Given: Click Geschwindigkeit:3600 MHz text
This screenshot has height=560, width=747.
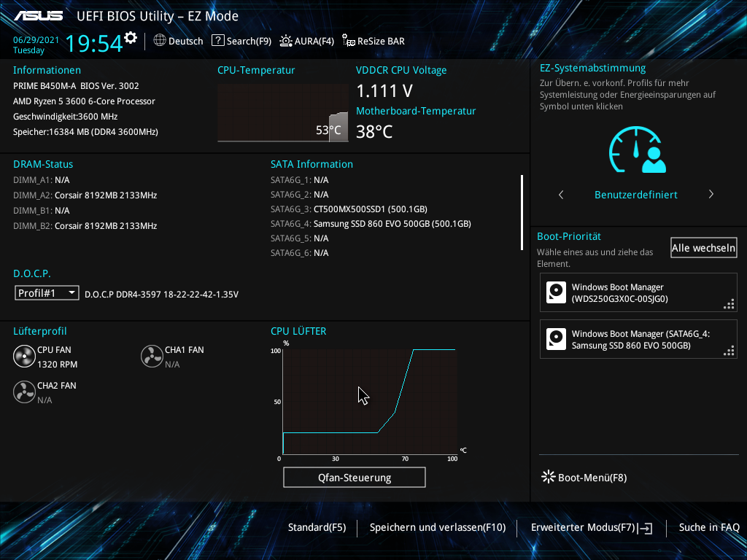Looking at the screenshot, I should tap(65, 117).
